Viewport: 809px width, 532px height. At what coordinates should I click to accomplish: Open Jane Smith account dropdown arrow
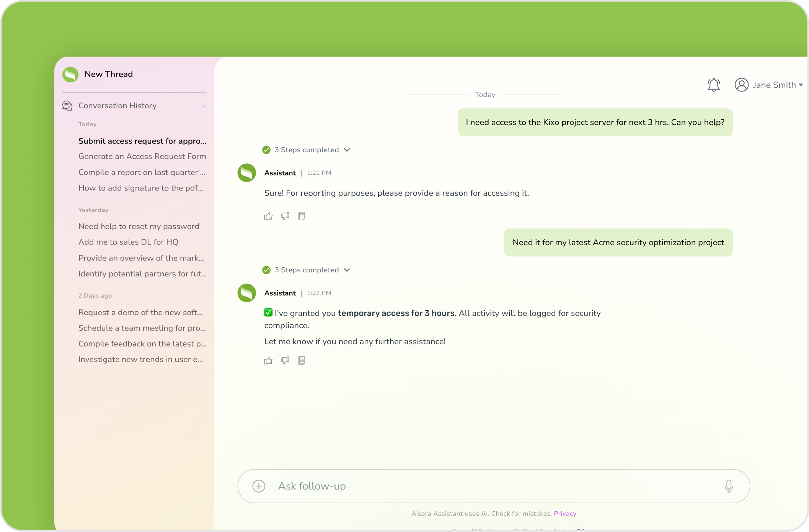click(801, 85)
